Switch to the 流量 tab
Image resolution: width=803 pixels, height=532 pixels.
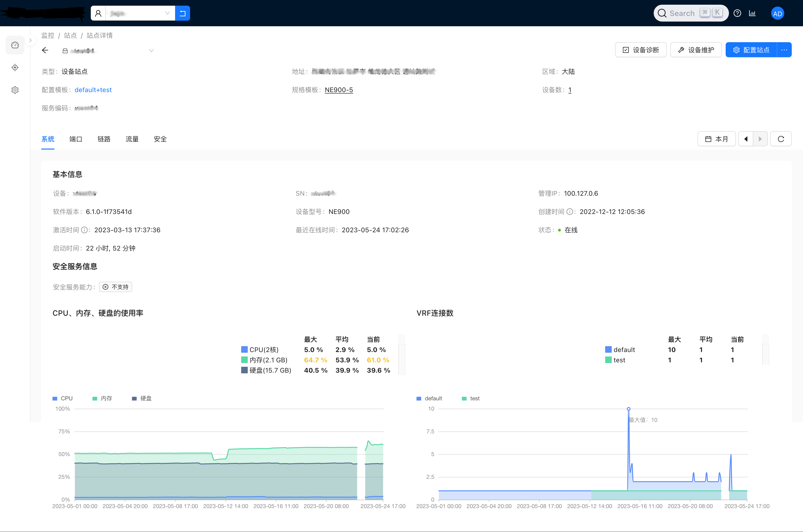[x=132, y=139]
